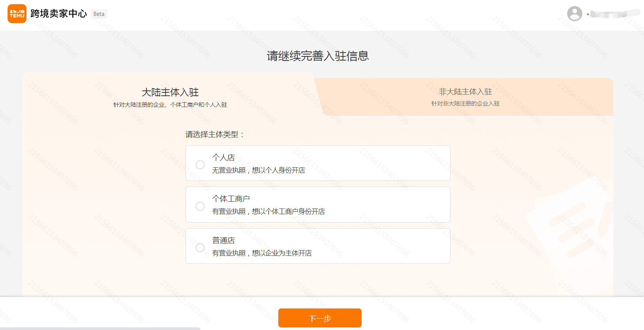Pick the 普通店 radio button
The image size is (644, 330).
[x=200, y=247]
